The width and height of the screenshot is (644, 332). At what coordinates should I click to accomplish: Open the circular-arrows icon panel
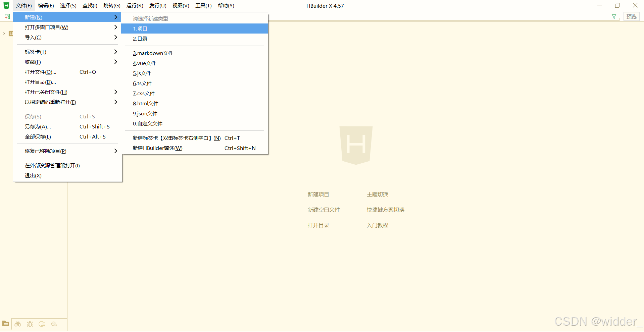click(x=42, y=324)
